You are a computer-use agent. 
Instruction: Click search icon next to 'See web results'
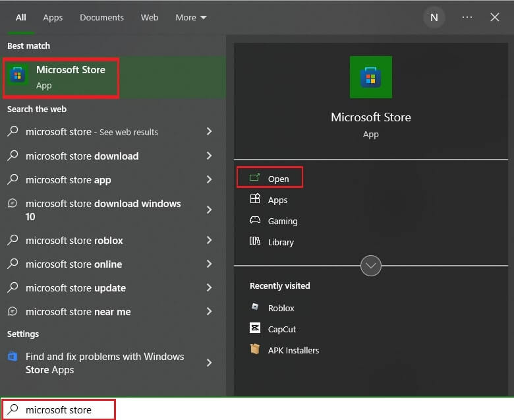(13, 131)
